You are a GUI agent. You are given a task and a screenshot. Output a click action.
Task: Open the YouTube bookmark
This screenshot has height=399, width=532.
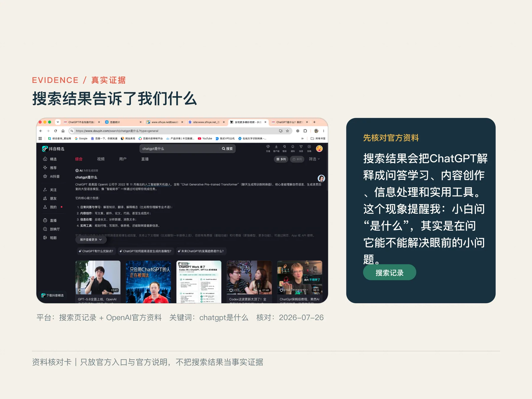[205, 138]
